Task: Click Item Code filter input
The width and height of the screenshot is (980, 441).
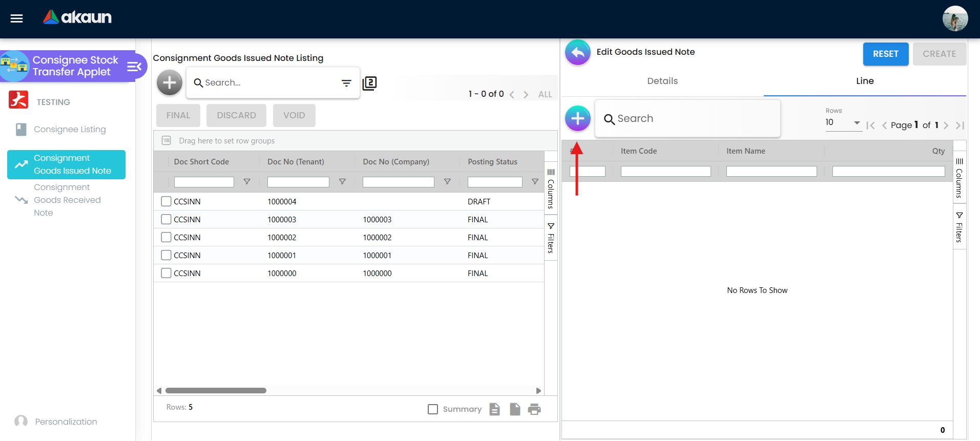Action: pyautogui.click(x=666, y=172)
